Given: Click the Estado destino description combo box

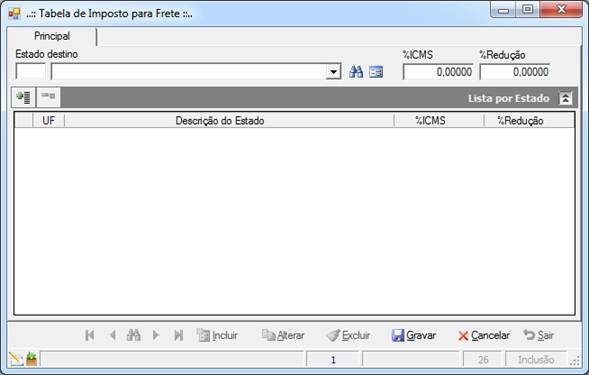Looking at the screenshot, I should (196, 71).
